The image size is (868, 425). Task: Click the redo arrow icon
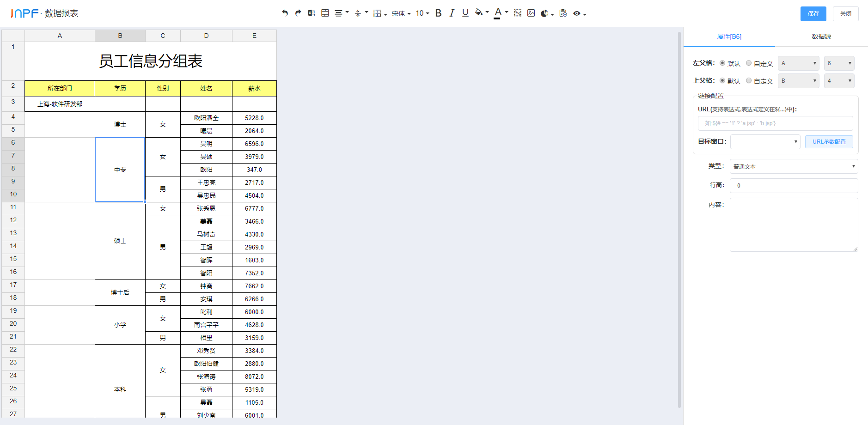pyautogui.click(x=298, y=13)
